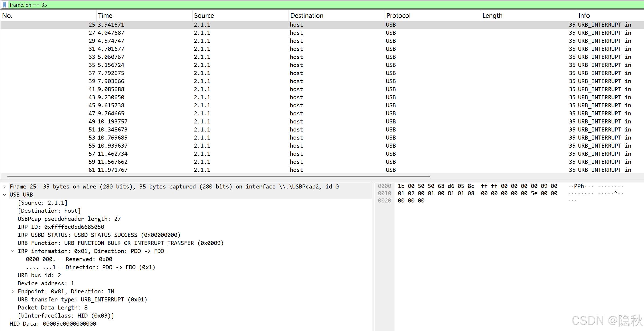Select the IRP ID field in details pane
The height and width of the screenshot is (331, 644).
(61, 227)
